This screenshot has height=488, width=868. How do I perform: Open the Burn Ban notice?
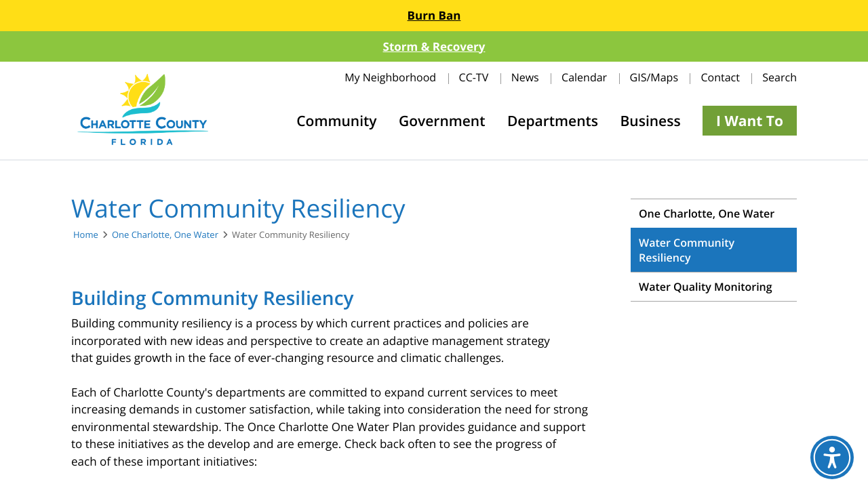click(433, 15)
